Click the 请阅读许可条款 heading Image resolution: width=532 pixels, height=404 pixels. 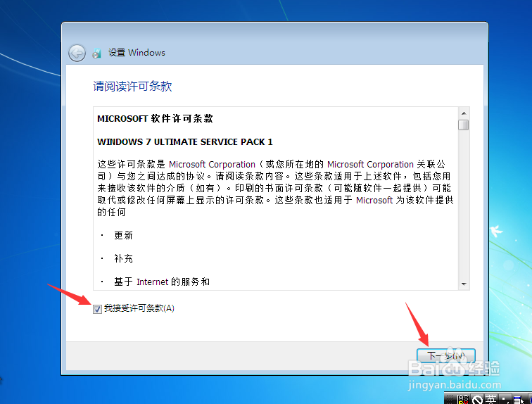[x=132, y=86]
